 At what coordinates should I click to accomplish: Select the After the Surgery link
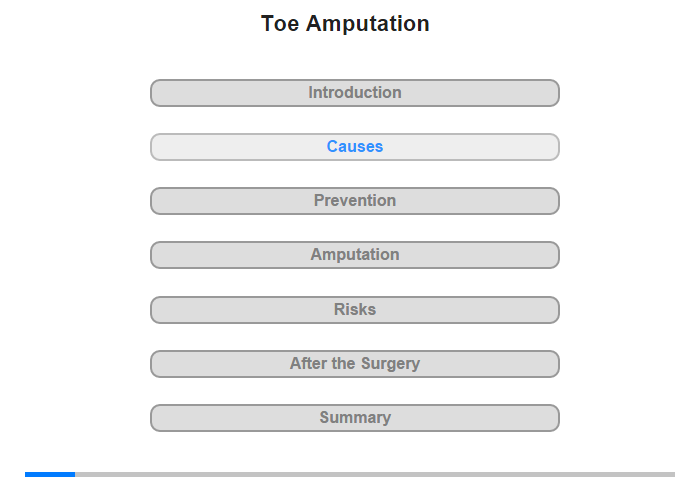(355, 364)
